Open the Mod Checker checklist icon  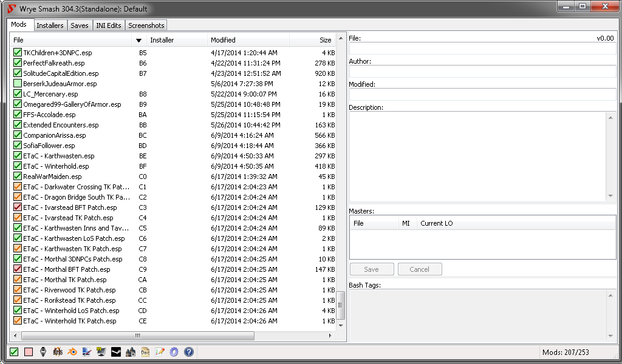[x=160, y=352]
